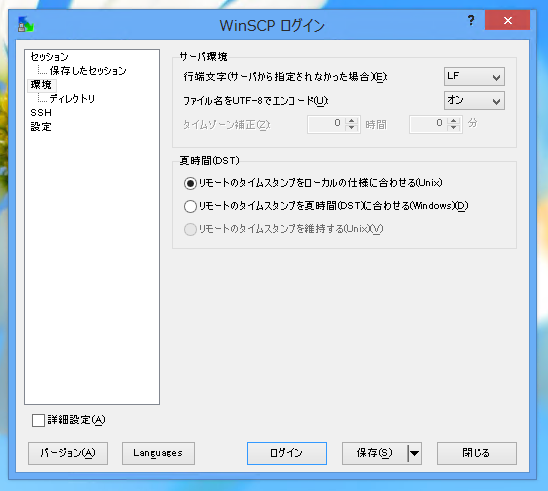Click the タイムゾーン補正(Z) label
548x491 pixels.
click(x=226, y=125)
